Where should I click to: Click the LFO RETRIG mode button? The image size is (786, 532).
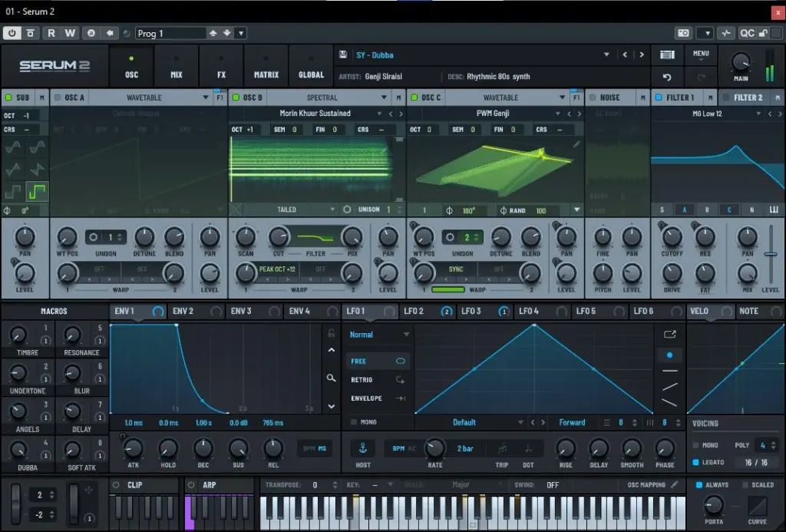pos(378,379)
